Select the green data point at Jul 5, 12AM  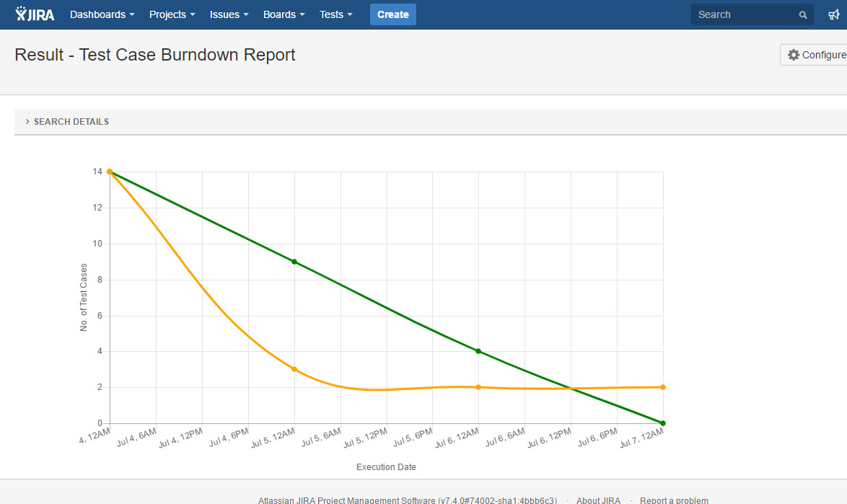pos(294,262)
